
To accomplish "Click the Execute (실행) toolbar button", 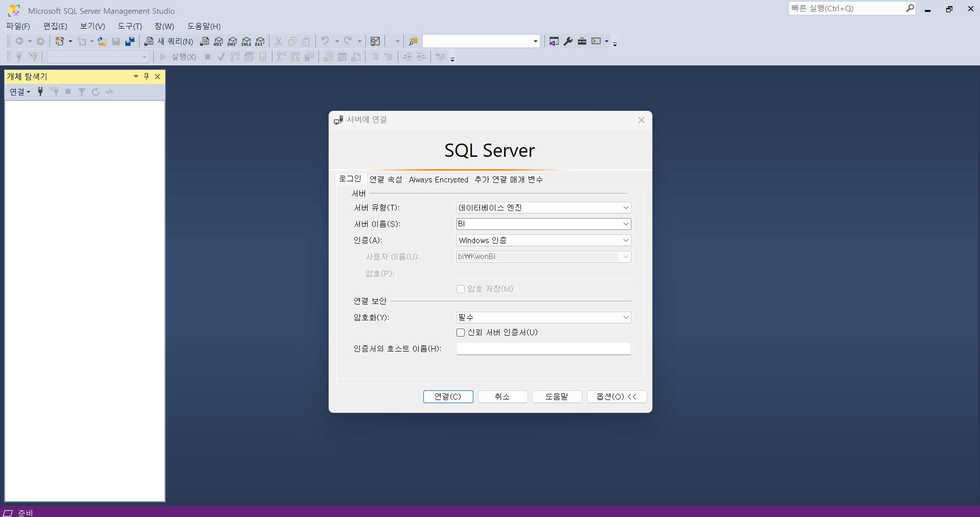I will click(177, 57).
